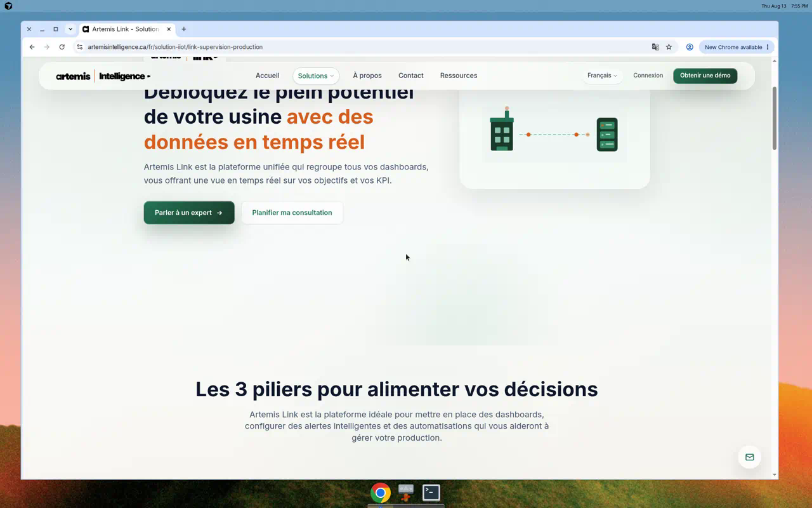
Task: Bookmark this page with star icon
Action: 669,47
